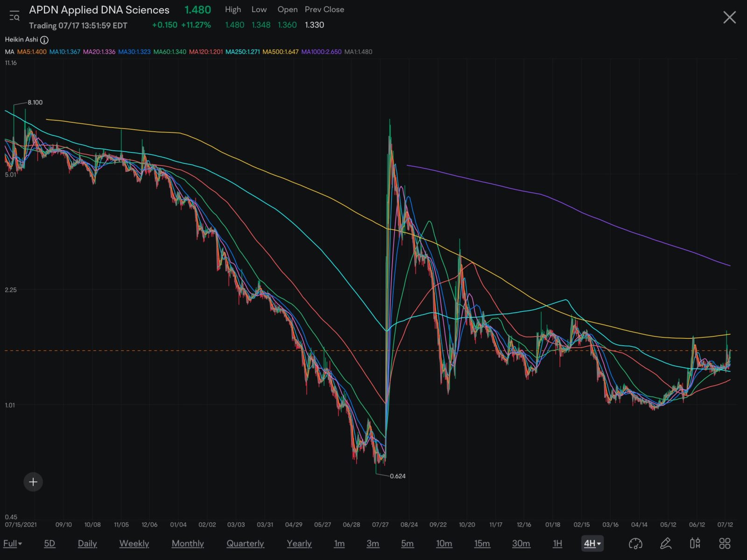Show Heikin Ashi info tooltip icon
Screen dimensions: 747x560
(x=44, y=40)
